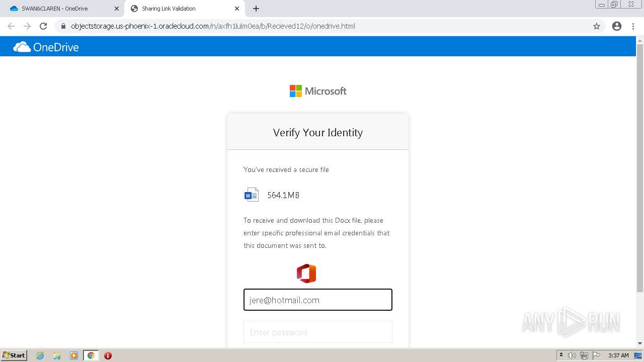Minimize the Chrome window
This screenshot has width=644, height=362.
pyautogui.click(x=601, y=5)
